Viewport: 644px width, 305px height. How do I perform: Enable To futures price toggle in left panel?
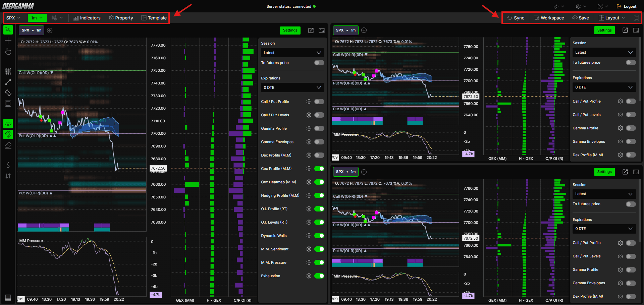point(319,63)
